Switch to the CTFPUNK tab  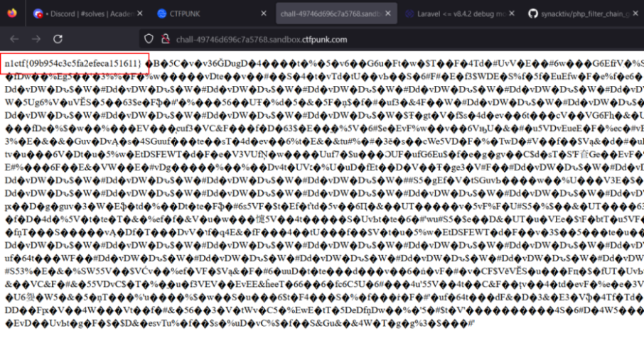(x=212, y=13)
